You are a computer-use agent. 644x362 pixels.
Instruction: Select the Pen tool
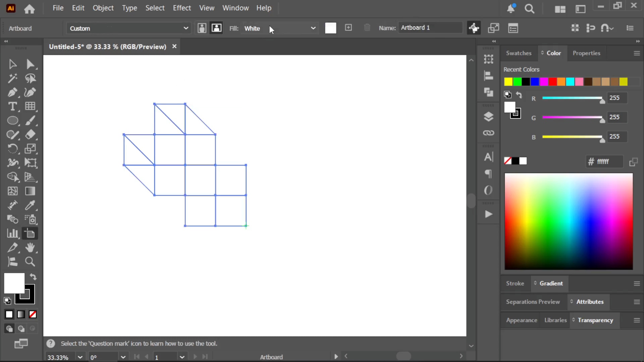coord(12,92)
